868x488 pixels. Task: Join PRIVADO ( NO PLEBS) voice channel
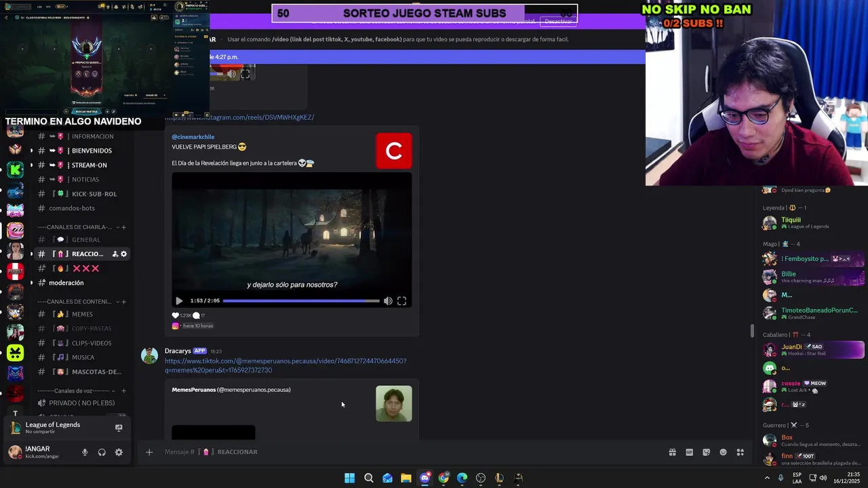click(x=81, y=403)
